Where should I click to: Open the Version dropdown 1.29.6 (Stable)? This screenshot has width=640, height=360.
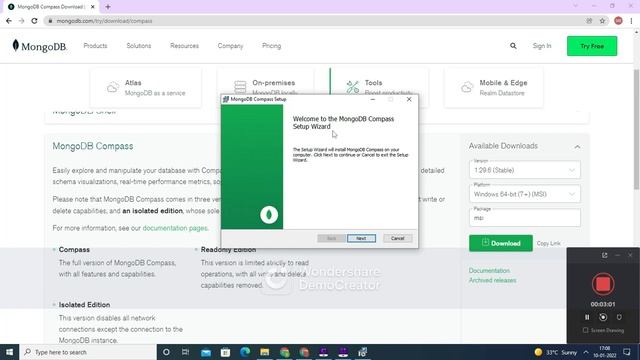tap(524, 170)
